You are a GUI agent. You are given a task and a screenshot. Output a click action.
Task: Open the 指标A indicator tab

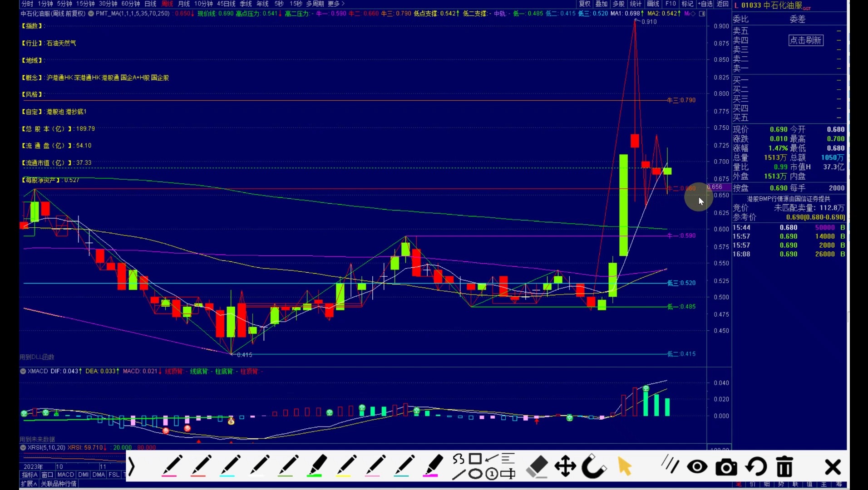(30, 475)
